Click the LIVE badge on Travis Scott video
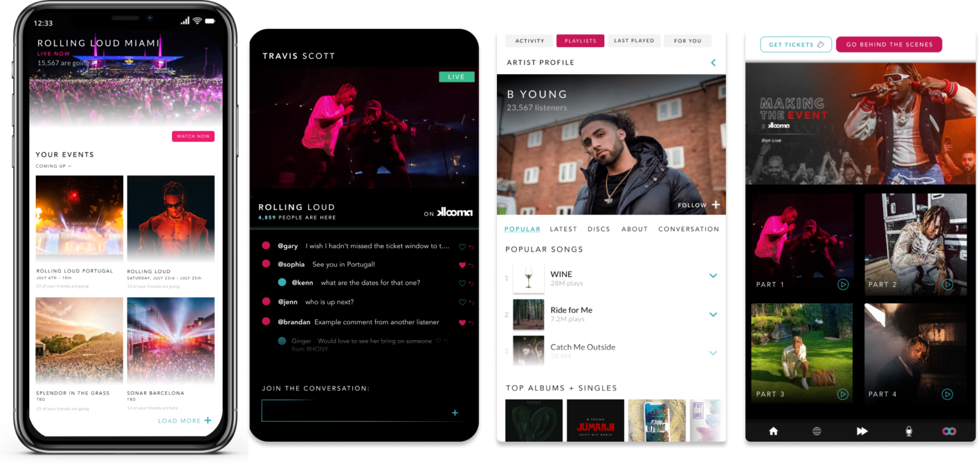980x471 pixels. click(457, 77)
